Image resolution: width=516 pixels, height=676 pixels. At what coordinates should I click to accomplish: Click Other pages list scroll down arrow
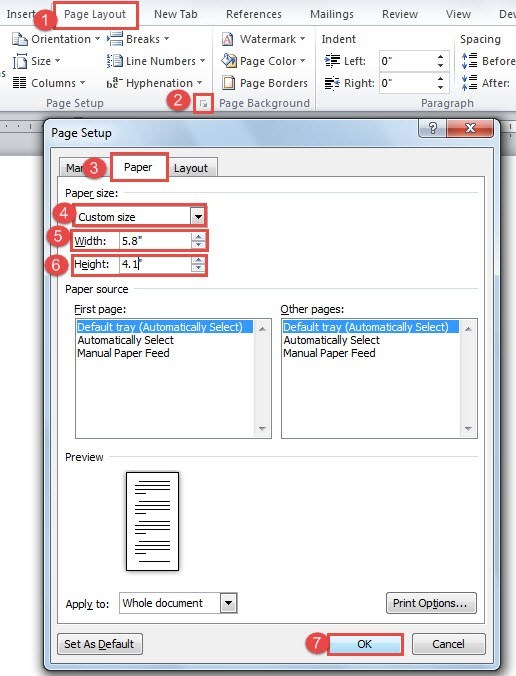coord(468,429)
